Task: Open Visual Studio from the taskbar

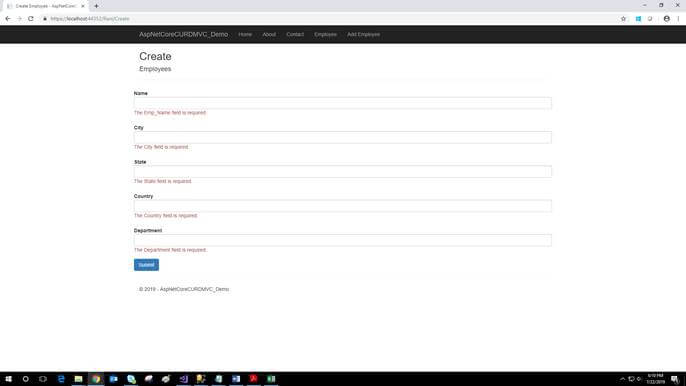Action: 184,379
